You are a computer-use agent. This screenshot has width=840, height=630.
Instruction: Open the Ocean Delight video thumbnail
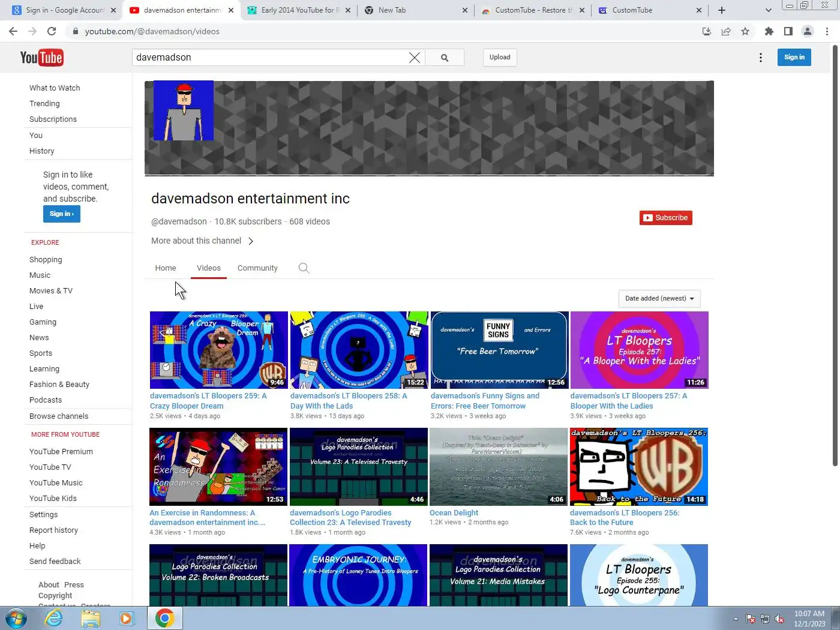coord(499,467)
